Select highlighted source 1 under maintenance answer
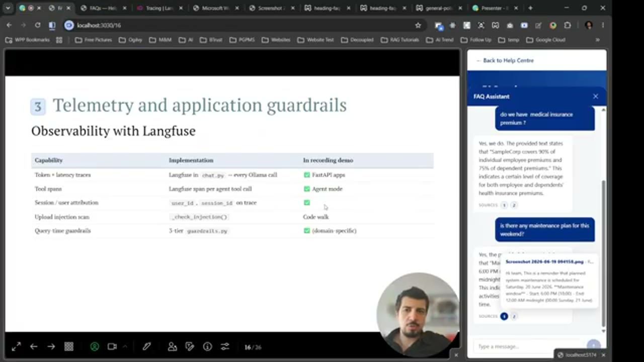The height and width of the screenshot is (362, 644). pyautogui.click(x=504, y=316)
